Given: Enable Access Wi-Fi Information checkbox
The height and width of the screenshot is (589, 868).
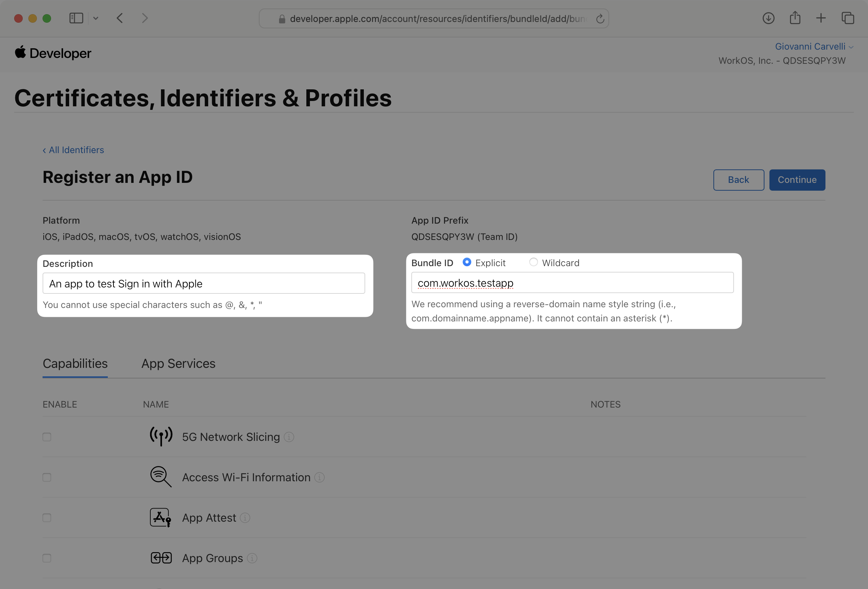Looking at the screenshot, I should [47, 477].
